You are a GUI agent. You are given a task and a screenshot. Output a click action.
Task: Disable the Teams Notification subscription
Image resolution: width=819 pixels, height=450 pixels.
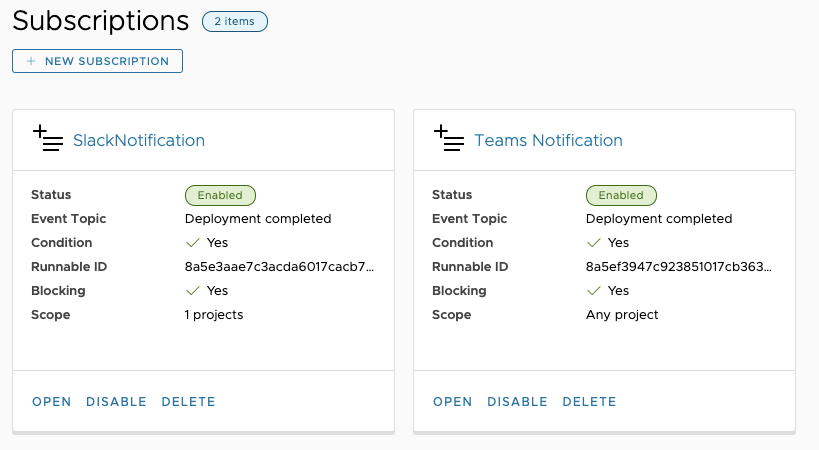coord(517,402)
